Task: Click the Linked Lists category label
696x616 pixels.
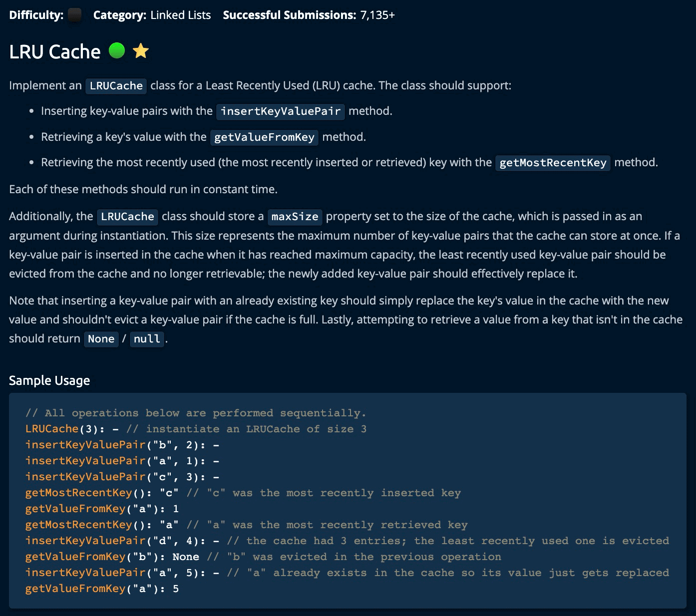Action: coord(180,15)
